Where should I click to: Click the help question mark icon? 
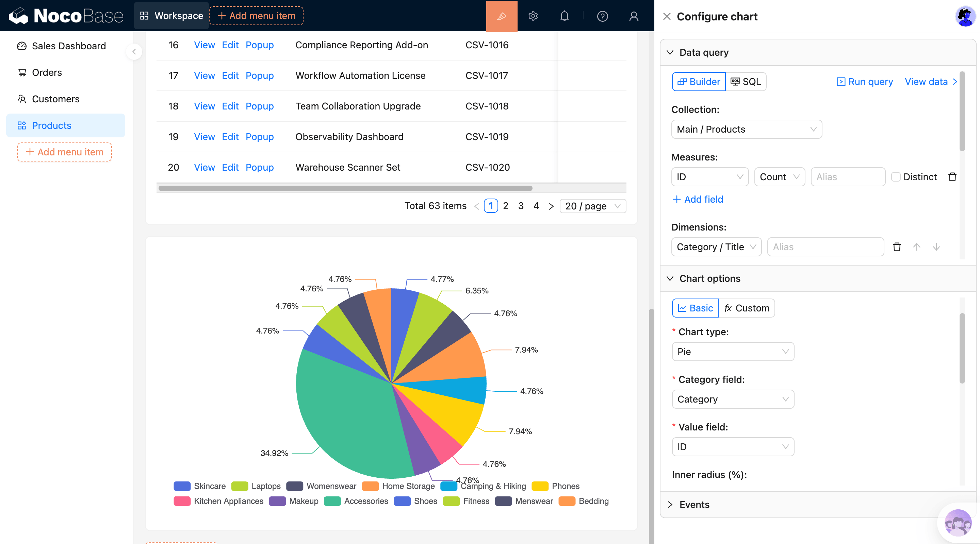(602, 16)
